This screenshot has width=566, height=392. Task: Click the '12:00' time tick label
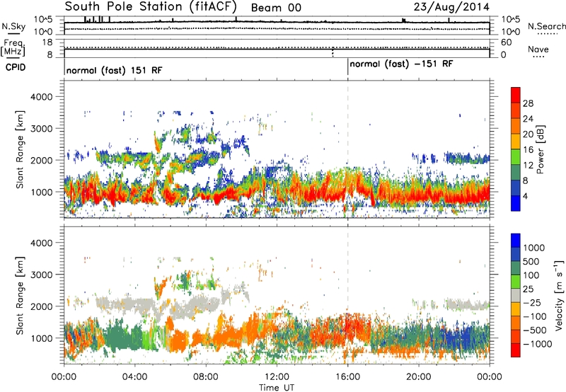[277, 377]
